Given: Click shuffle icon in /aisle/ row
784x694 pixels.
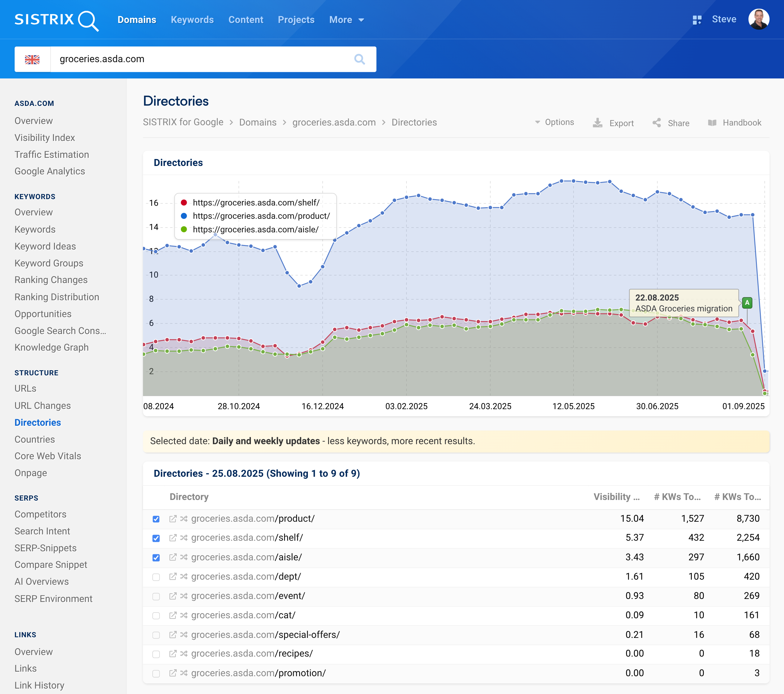Looking at the screenshot, I should [184, 557].
